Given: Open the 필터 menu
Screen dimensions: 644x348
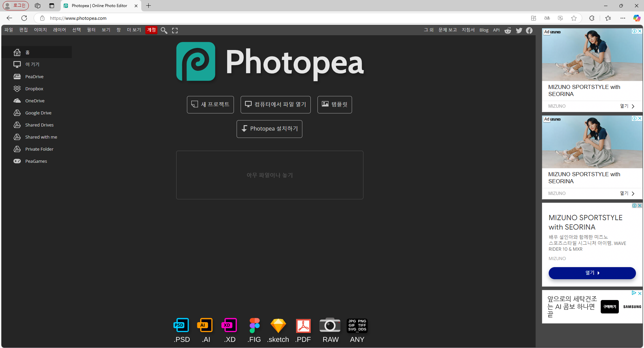Looking at the screenshot, I should pyautogui.click(x=91, y=30).
